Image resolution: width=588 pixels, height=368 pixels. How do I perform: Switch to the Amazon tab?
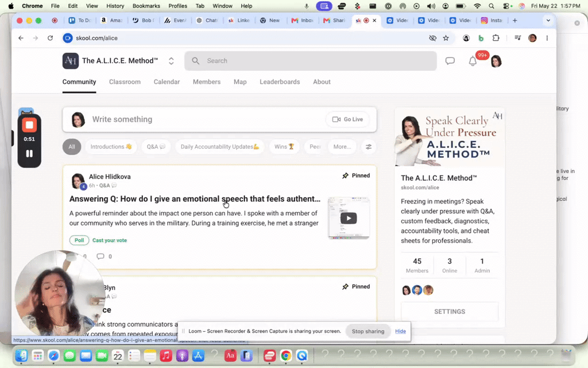(112, 21)
